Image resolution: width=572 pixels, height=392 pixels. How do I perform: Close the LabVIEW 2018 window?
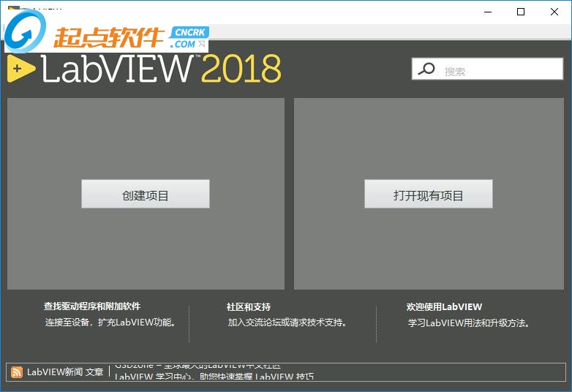[x=554, y=12]
